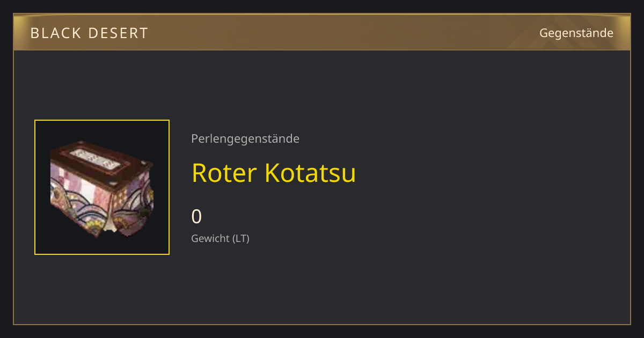644x338 pixels.
Task: Click the BLACK DESERT header title
Action: [89, 33]
